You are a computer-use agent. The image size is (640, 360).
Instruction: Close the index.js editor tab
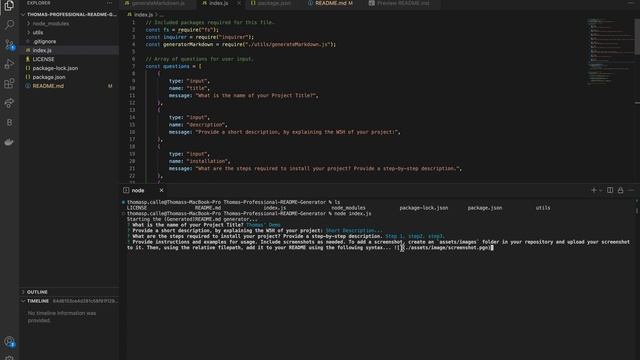click(239, 3)
